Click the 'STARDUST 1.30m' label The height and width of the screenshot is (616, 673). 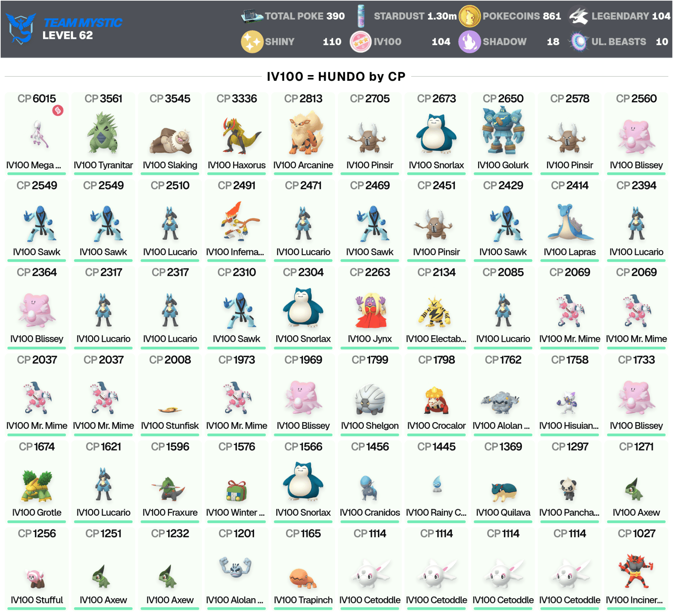coord(415,16)
